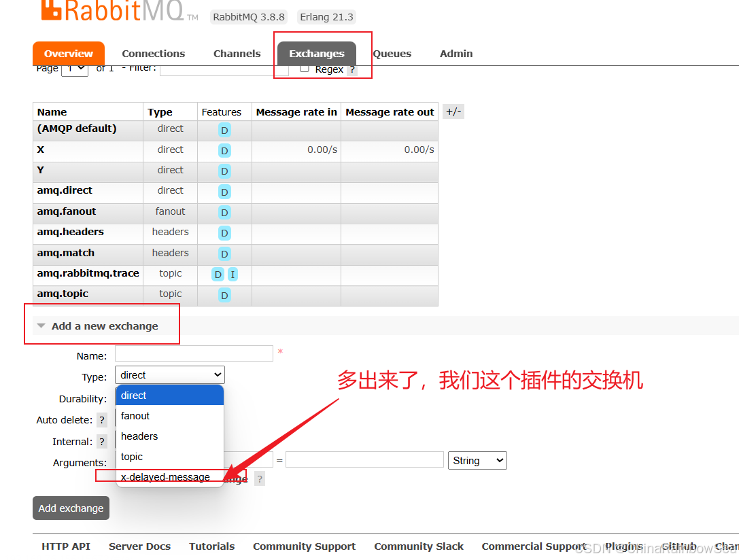Click the D feature badge for amq.direct
The image size is (739, 560).
224,192
